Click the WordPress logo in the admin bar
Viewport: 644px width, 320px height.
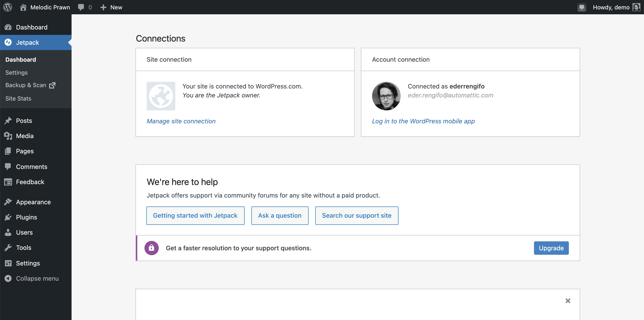tap(8, 7)
